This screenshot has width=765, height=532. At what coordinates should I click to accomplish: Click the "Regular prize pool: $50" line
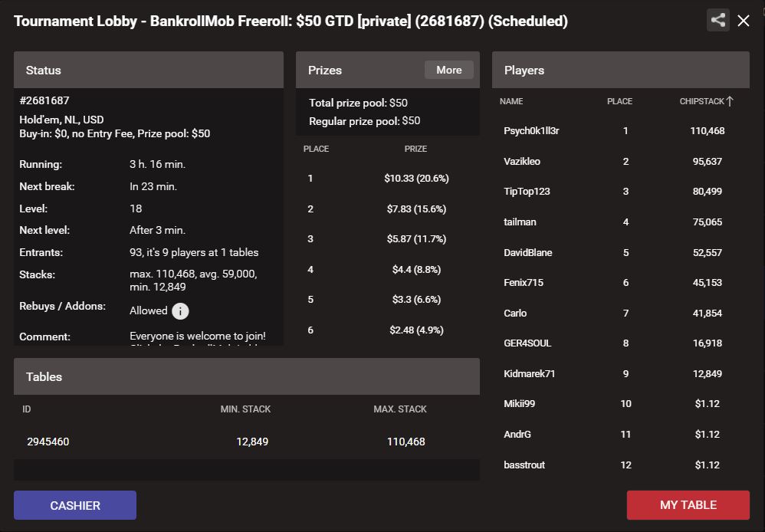point(364,121)
